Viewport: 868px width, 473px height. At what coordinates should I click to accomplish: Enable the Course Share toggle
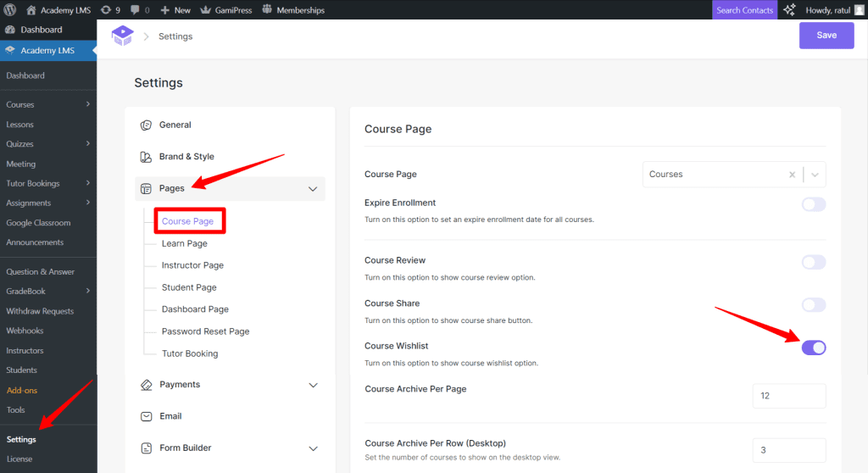tap(813, 305)
